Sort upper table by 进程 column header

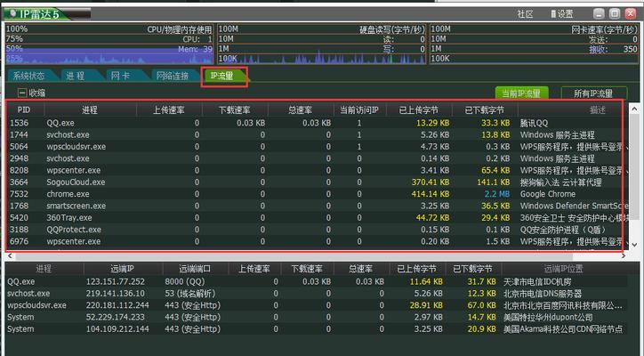(x=90, y=109)
